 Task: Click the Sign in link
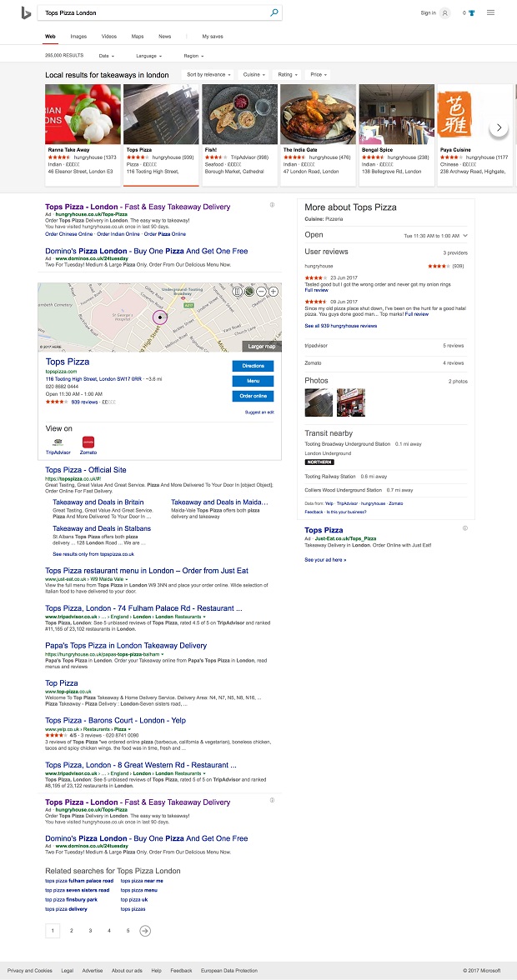click(429, 12)
